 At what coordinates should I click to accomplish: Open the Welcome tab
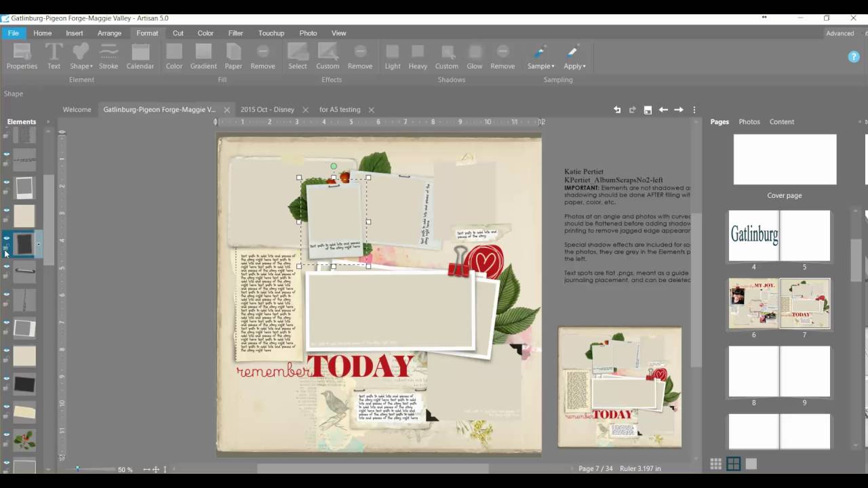(77, 110)
